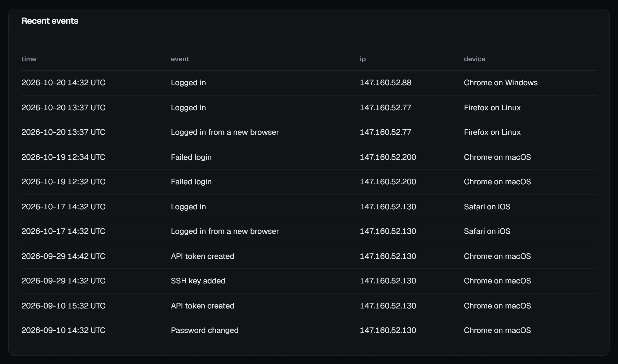This screenshot has height=364, width=618.
Task: Click the "Logged in" event for Chrome on Windows
Action: (x=188, y=83)
